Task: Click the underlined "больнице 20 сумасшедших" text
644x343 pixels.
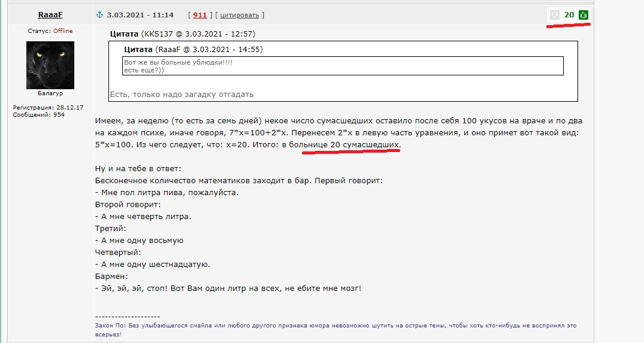Action: [351, 145]
